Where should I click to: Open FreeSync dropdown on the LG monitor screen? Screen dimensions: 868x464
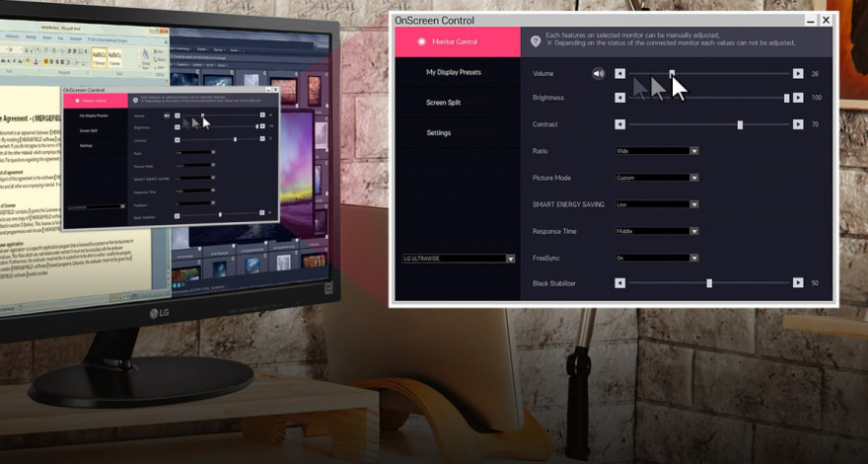click(195, 203)
